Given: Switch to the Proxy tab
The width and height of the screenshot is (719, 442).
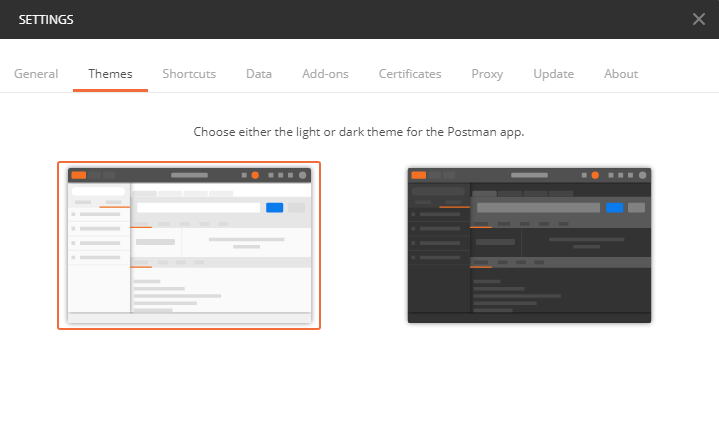Looking at the screenshot, I should point(487,74).
